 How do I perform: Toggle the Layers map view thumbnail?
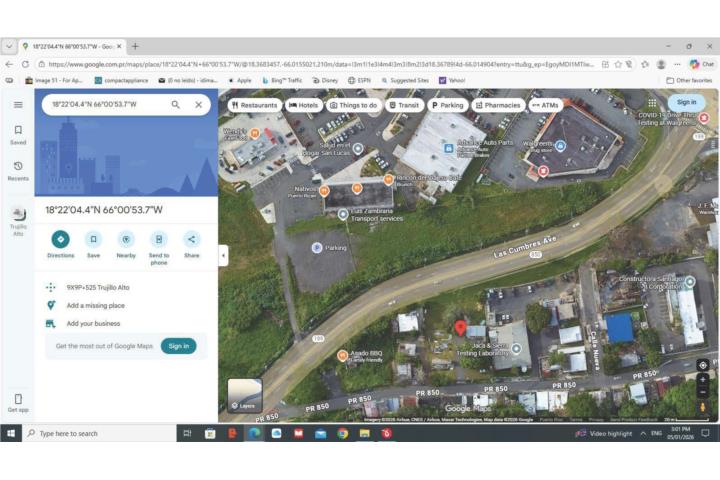244,396
